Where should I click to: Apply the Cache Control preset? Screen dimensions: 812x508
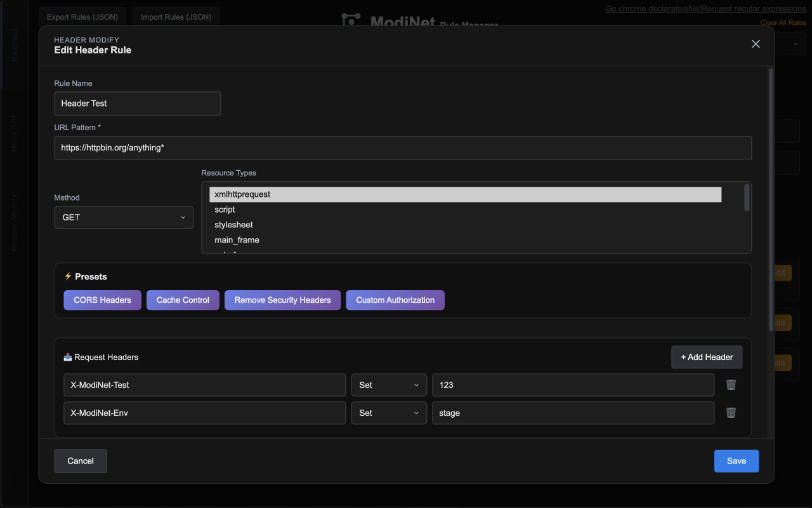click(x=183, y=300)
